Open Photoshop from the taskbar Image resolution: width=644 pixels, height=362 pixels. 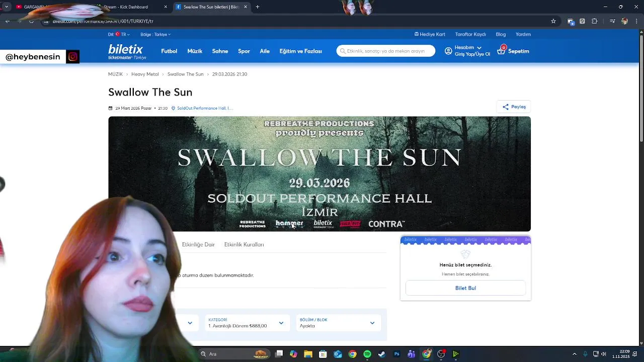[x=396, y=354]
